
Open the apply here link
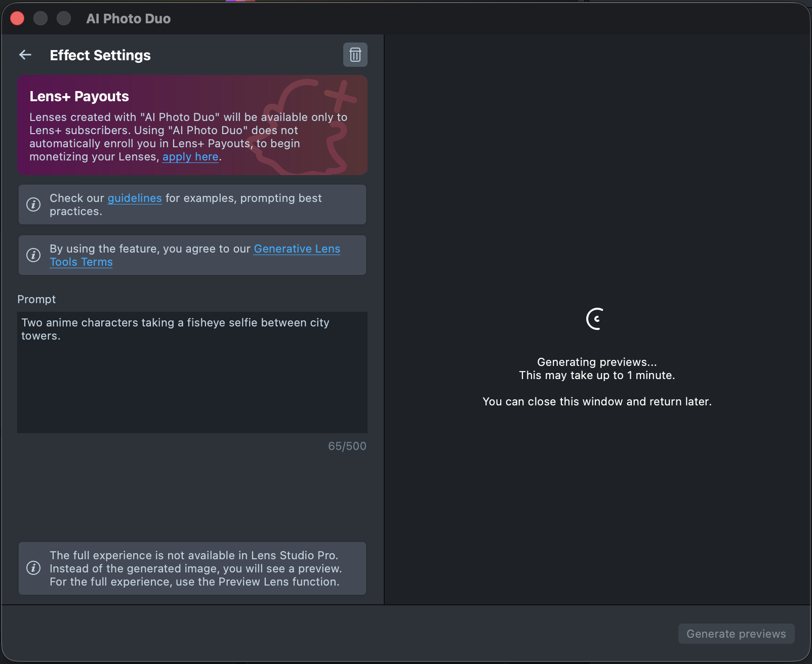point(190,157)
